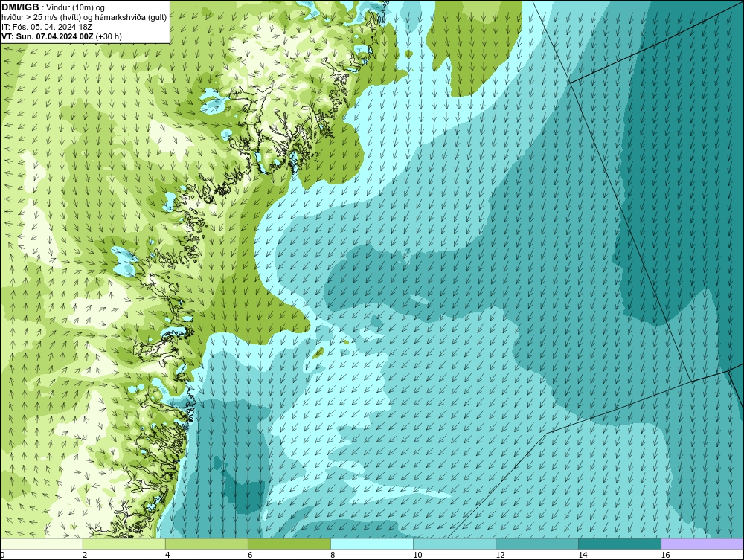The height and width of the screenshot is (560, 744).
Task: Click the legend scale label '6'
Action: (250, 555)
